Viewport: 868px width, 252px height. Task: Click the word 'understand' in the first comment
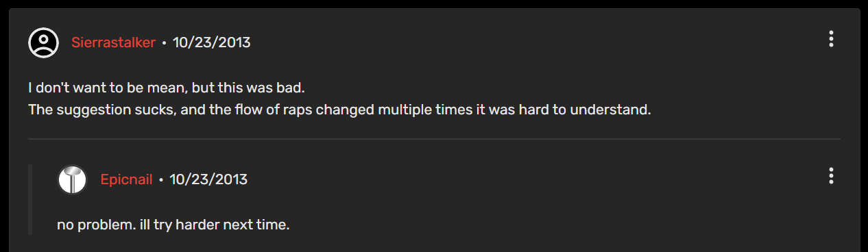612,110
